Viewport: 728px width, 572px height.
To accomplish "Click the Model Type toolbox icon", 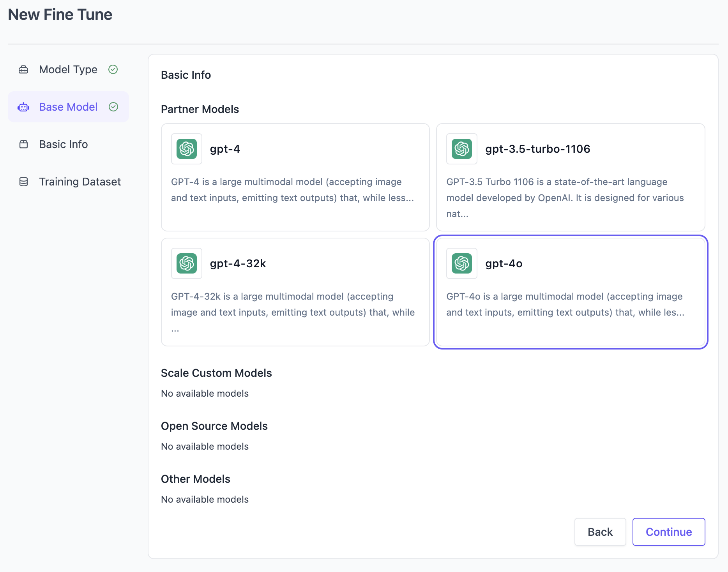I will pyautogui.click(x=23, y=69).
